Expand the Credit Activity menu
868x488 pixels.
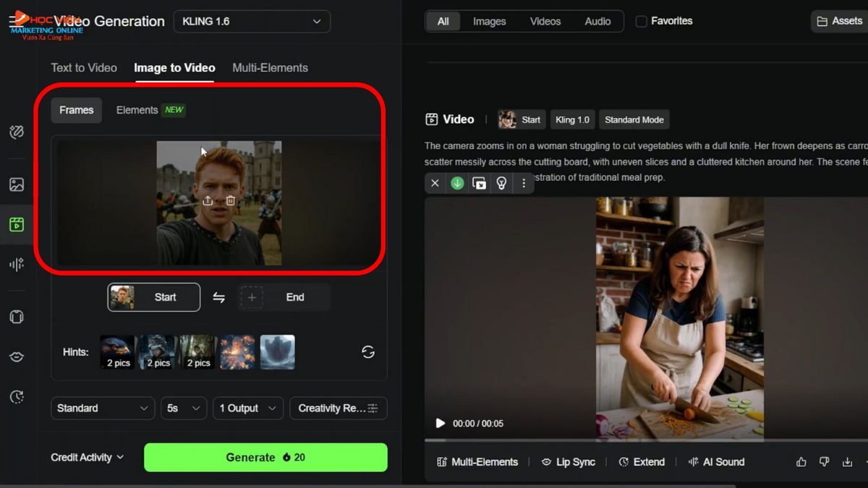coord(87,457)
